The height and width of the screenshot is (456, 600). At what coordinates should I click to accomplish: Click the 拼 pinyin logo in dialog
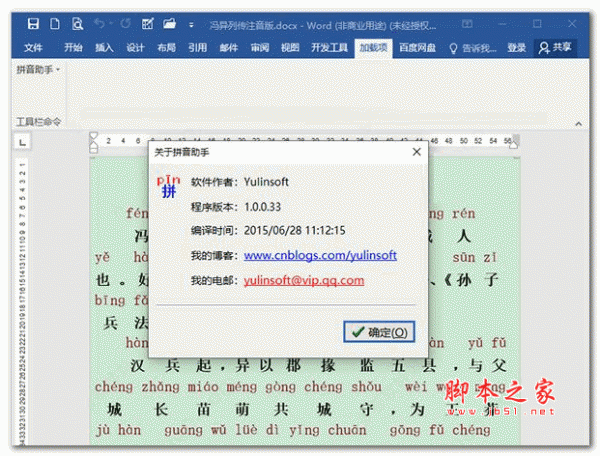(168, 186)
